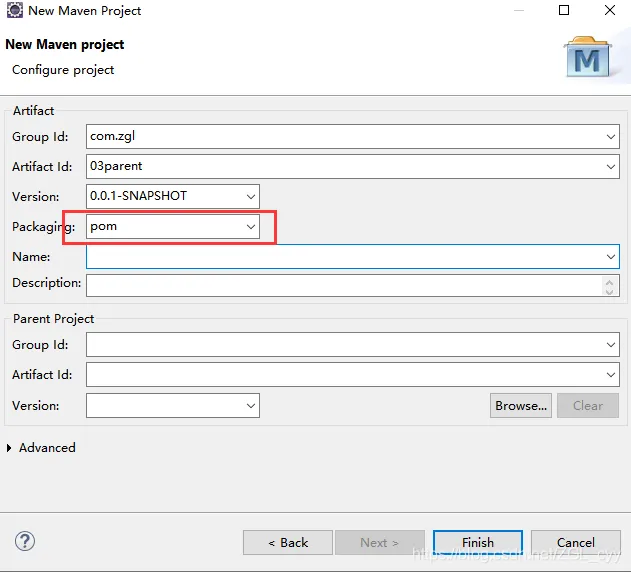Click the Eclipse icon in title bar
Screen dimensions: 631x573
14,10
